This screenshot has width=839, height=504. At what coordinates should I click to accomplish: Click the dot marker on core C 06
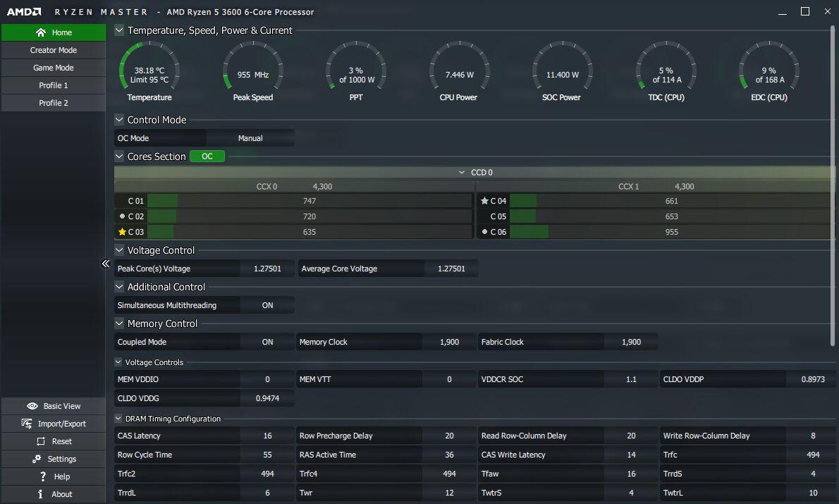484,232
